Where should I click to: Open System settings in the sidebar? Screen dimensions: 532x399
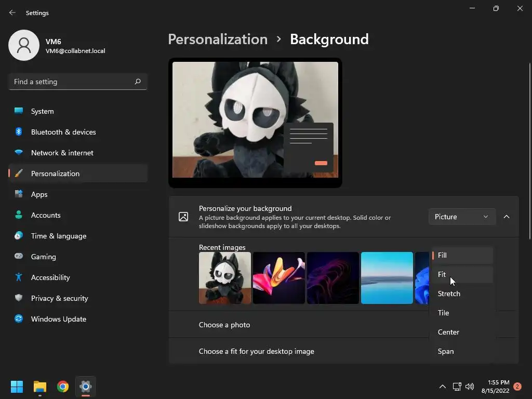tap(78, 111)
